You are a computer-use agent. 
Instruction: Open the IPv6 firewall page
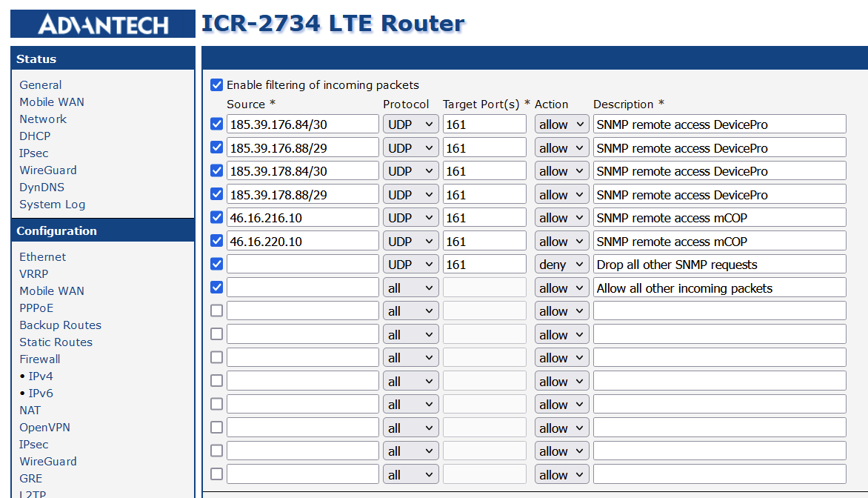(x=41, y=394)
